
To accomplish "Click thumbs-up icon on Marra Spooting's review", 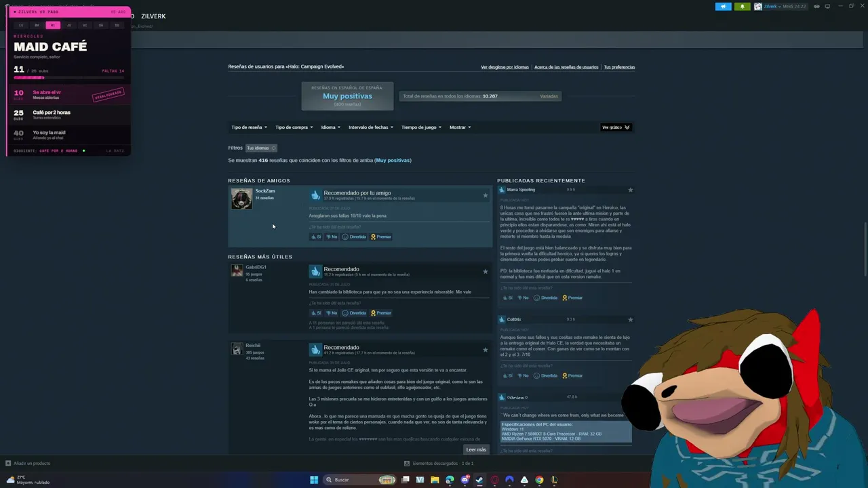I will pyautogui.click(x=502, y=190).
